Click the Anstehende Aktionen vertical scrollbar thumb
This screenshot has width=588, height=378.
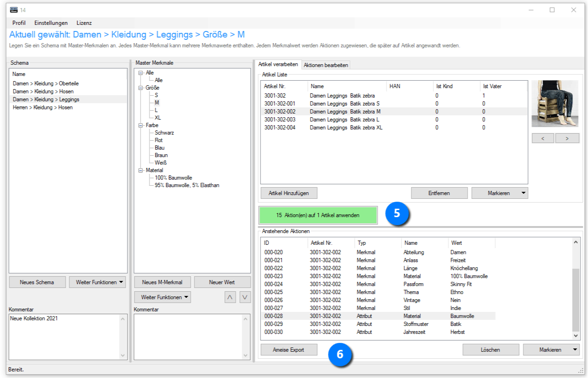point(576,300)
